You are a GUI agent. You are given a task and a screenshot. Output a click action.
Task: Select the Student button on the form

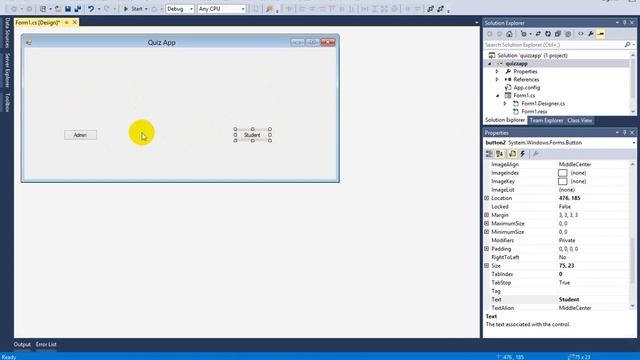point(252,135)
